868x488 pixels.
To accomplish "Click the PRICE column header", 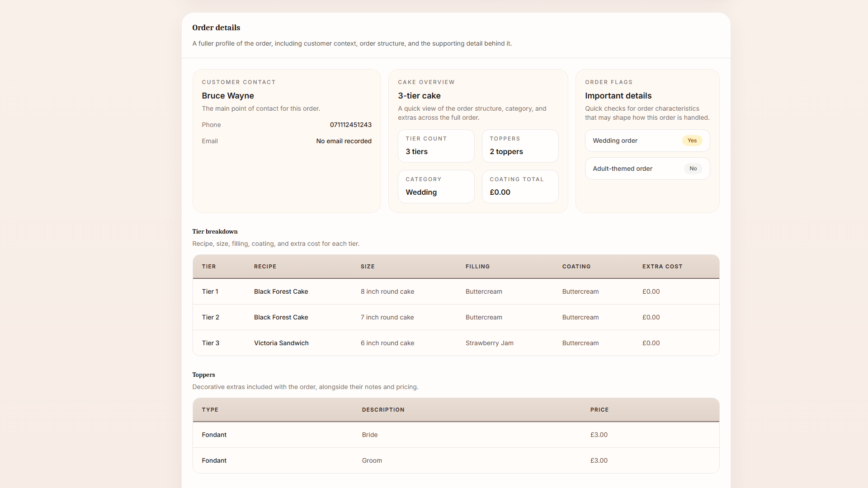I will point(599,410).
